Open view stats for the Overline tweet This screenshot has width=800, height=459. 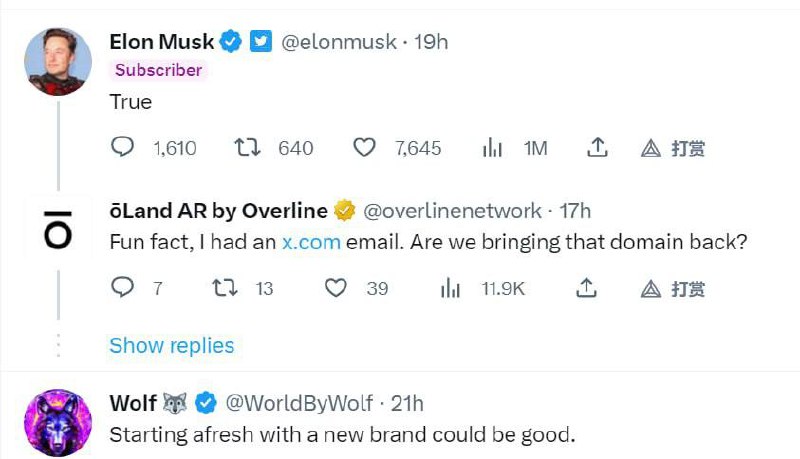point(451,289)
